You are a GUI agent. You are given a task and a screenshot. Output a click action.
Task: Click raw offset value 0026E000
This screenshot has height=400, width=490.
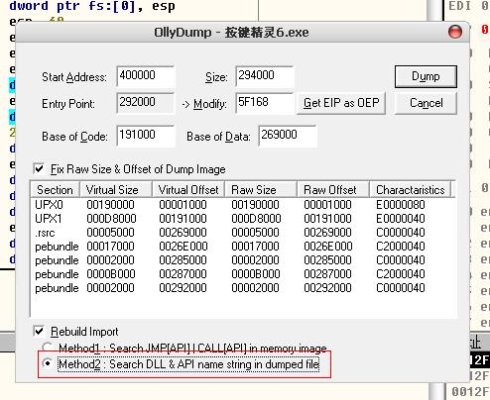tap(328, 246)
